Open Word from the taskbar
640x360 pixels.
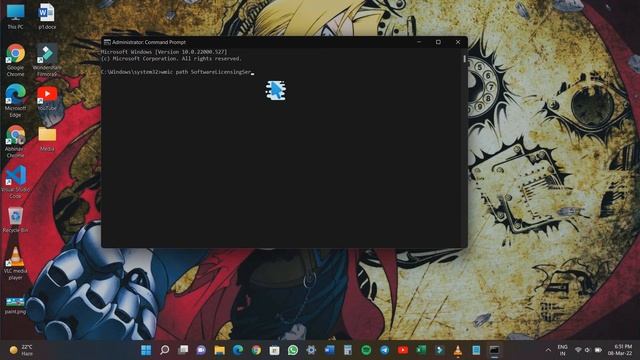pos(329,350)
